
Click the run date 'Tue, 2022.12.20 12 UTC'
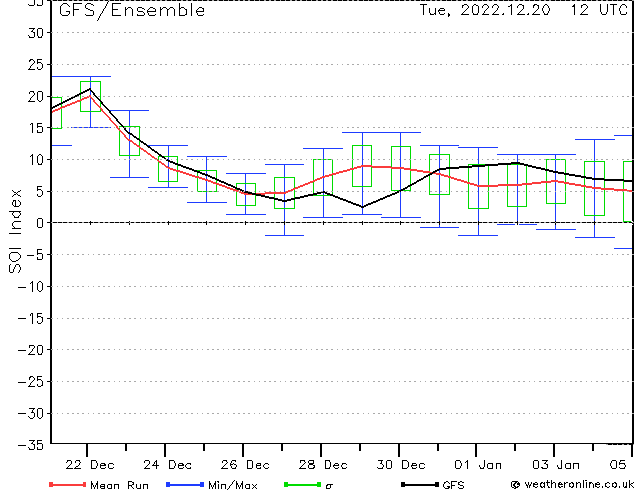(524, 10)
